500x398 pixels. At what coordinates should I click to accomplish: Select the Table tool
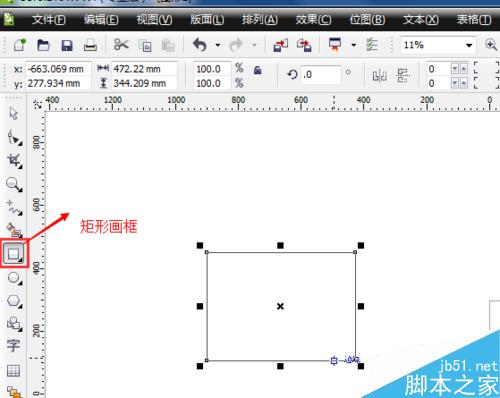point(13,370)
